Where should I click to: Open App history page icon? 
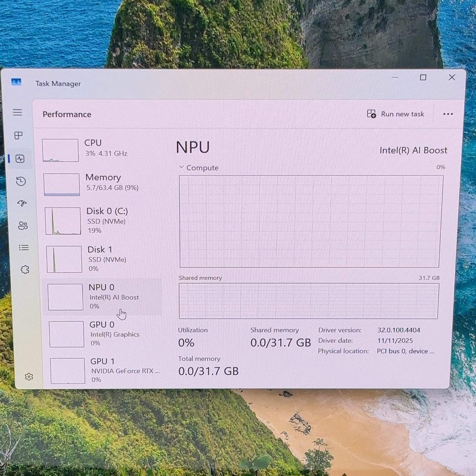(x=21, y=181)
